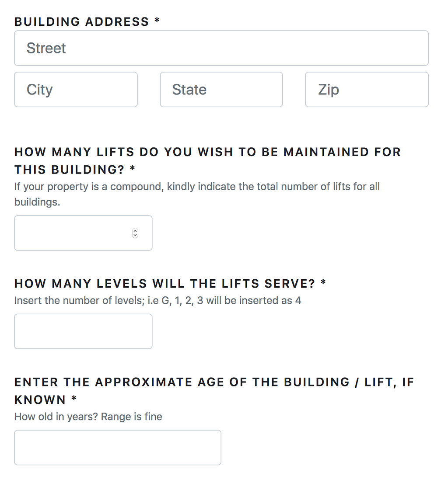This screenshot has height=483, width=448.
Task: Click the Building Address label
Action: (82, 22)
